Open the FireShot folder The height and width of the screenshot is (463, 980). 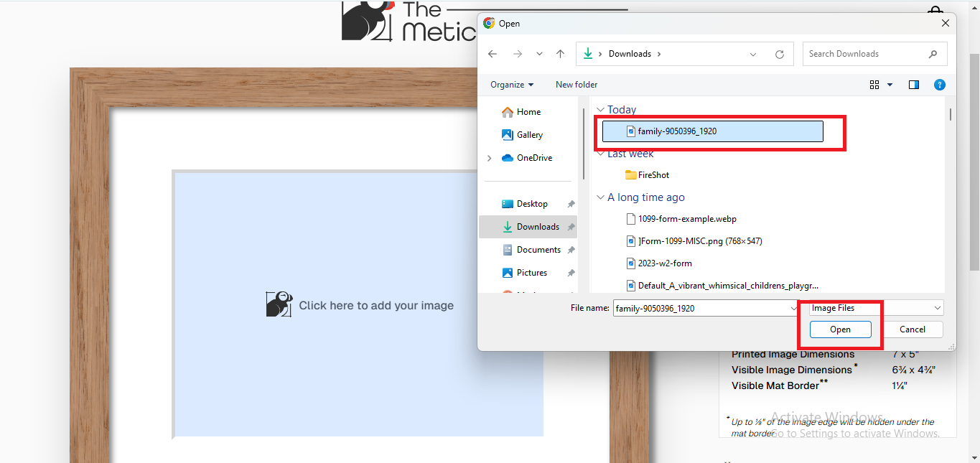click(x=653, y=175)
